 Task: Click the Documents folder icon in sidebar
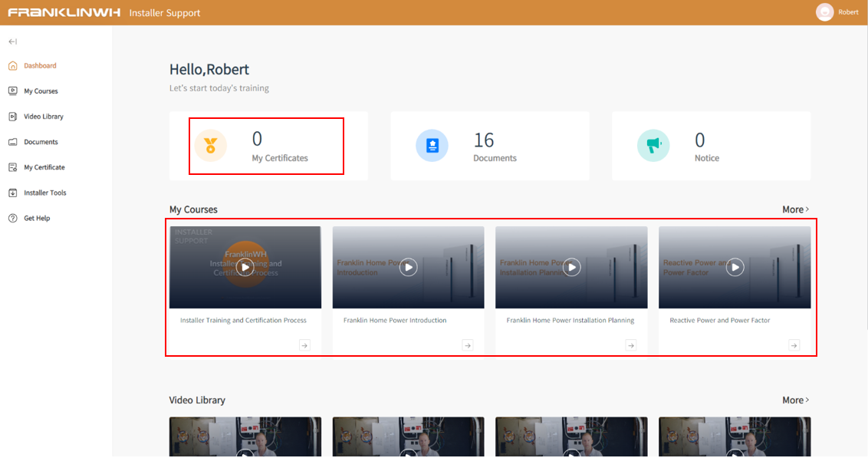(13, 142)
